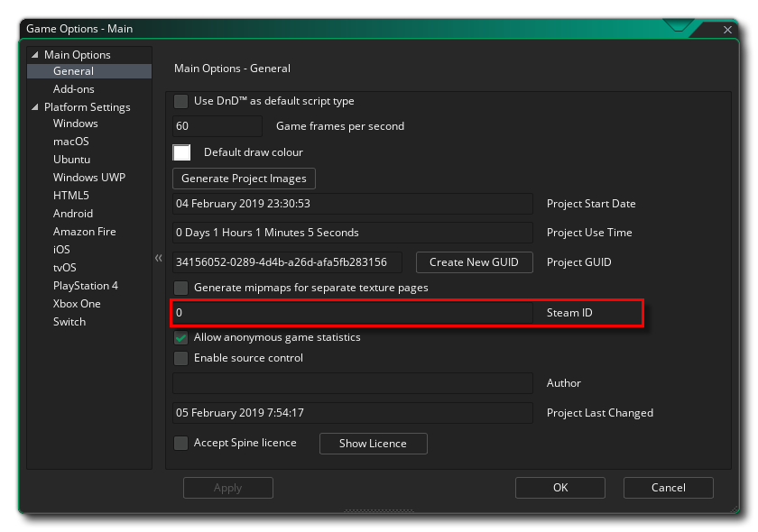
Task: Enable mipmaps for separate texture pages
Action: pos(180,288)
